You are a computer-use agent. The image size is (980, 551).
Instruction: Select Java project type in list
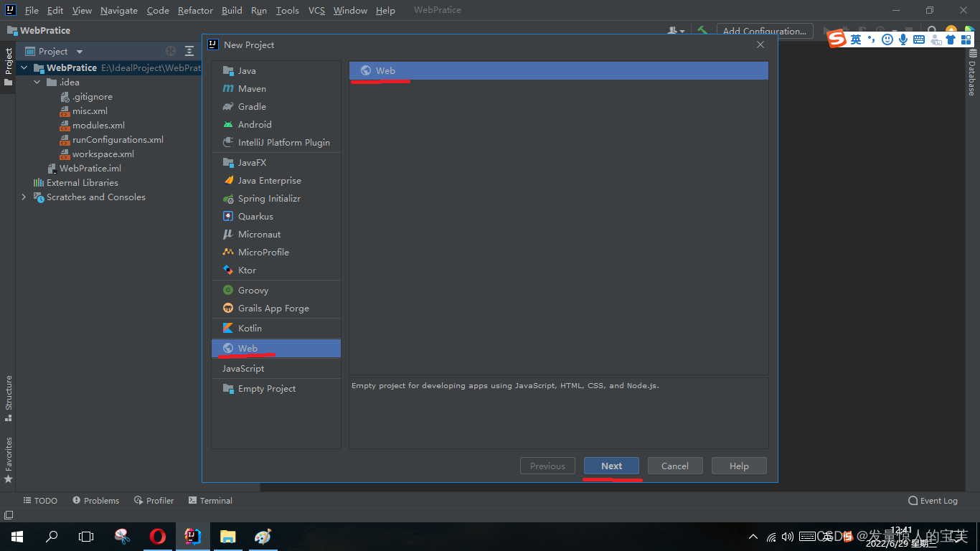tap(276, 70)
